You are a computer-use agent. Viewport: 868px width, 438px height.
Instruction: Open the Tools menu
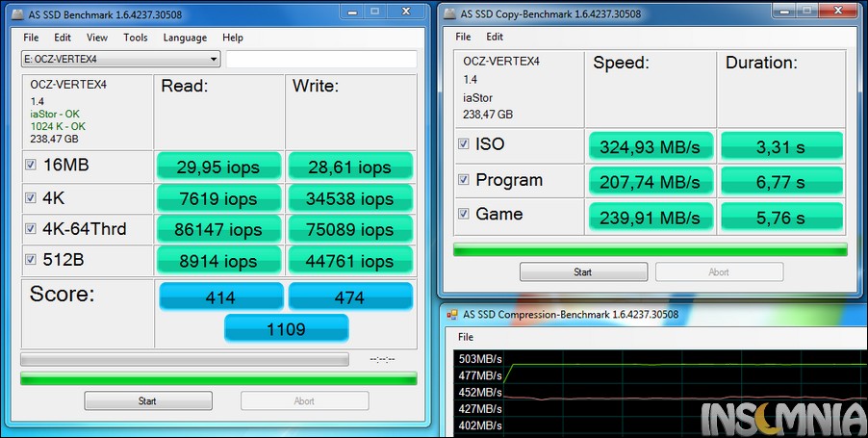[x=136, y=38]
